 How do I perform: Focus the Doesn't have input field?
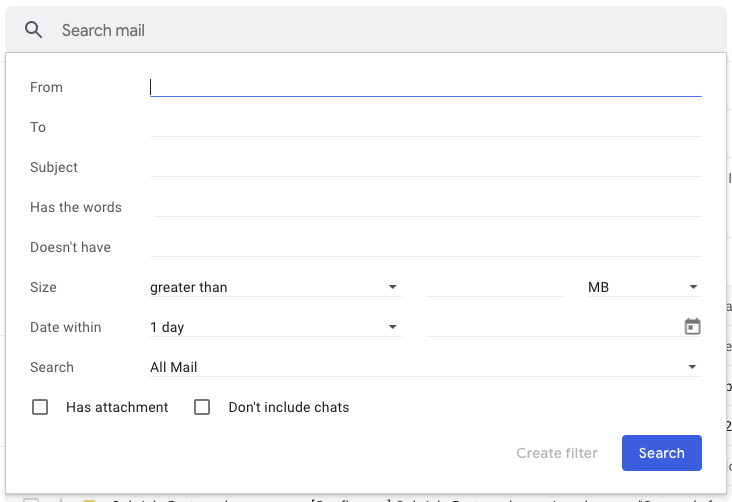point(425,247)
